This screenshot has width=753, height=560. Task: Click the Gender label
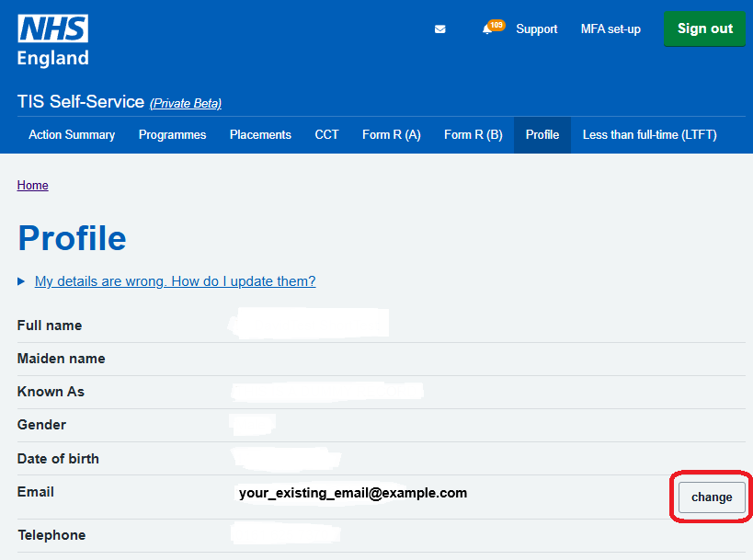coord(41,425)
